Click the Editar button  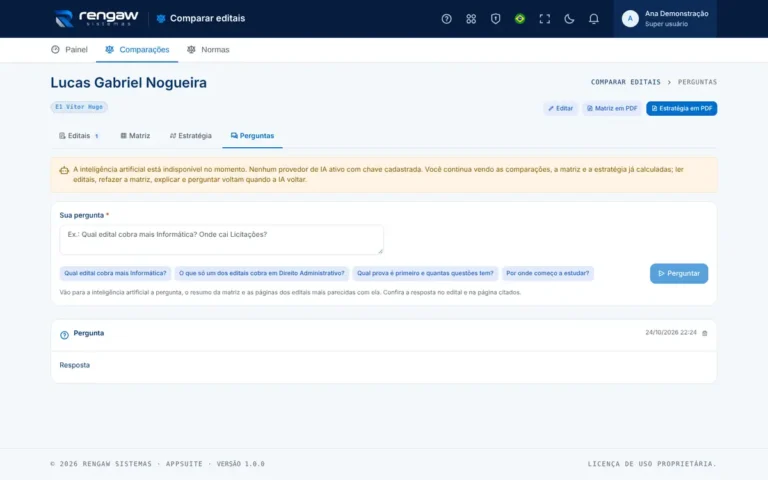point(560,108)
